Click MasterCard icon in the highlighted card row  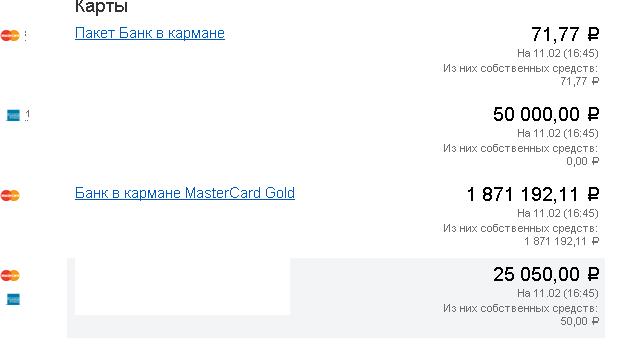click(x=10, y=275)
